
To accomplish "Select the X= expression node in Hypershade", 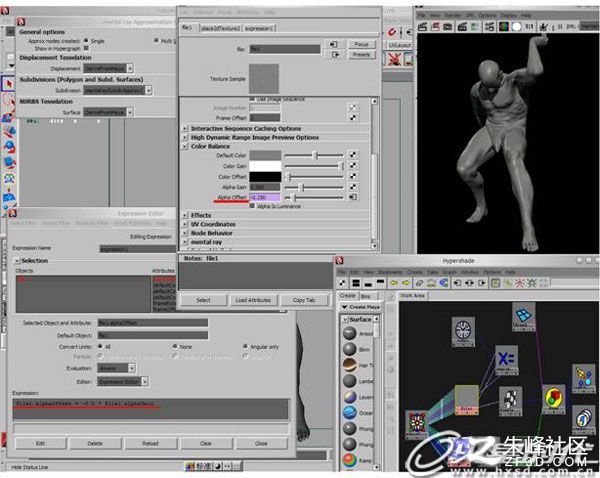I will [507, 360].
